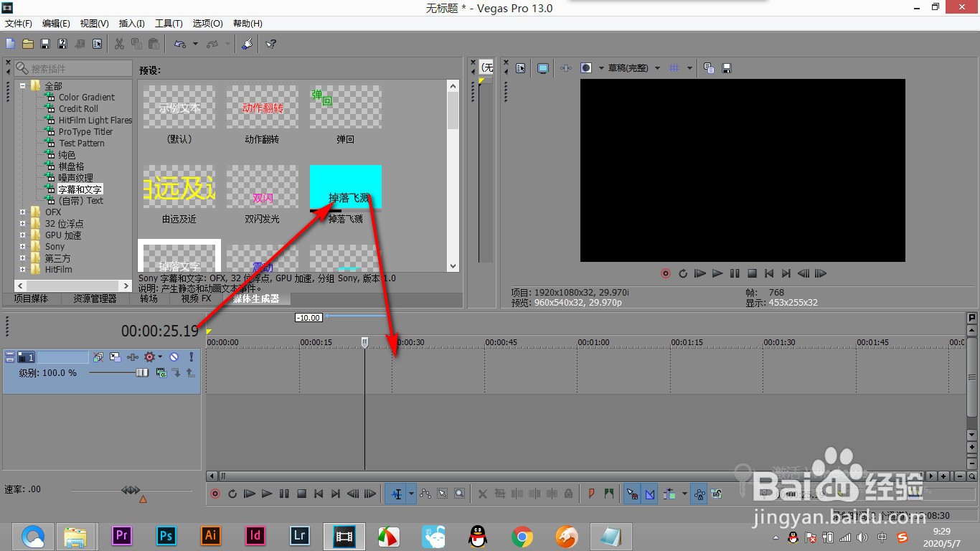Click the Copy icon in the toolbar

pyautogui.click(x=136, y=44)
